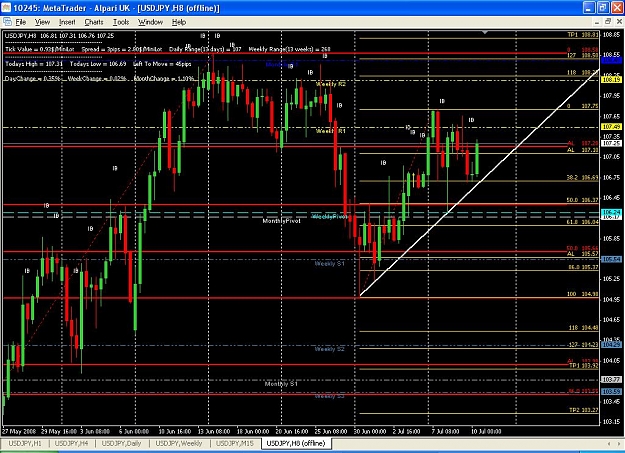Click the TP2 103.27 level label

coord(584,410)
